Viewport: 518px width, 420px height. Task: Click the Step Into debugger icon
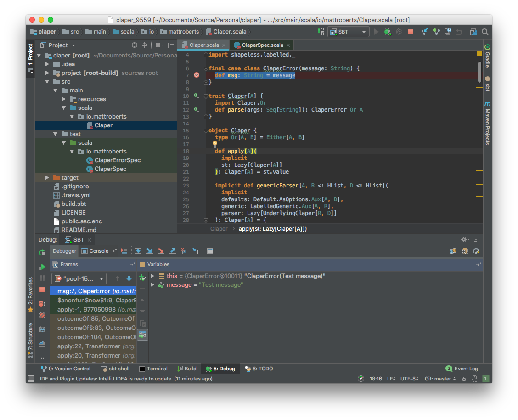pos(149,251)
